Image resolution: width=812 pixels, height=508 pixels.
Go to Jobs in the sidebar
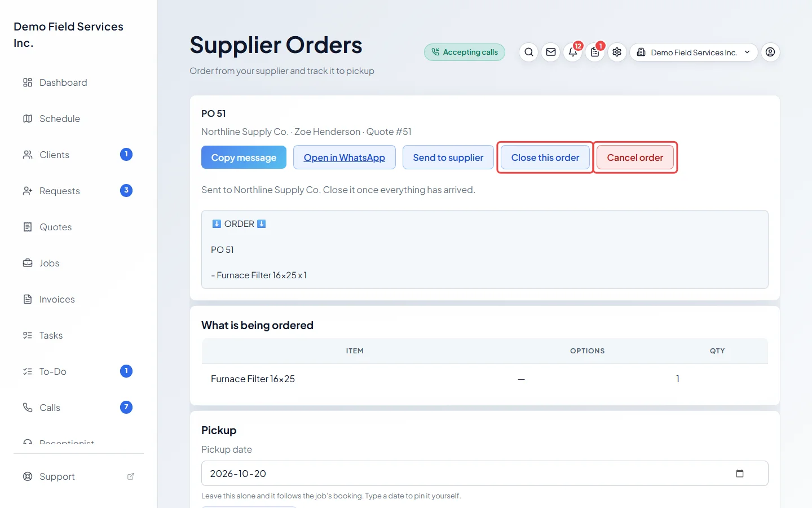(78, 263)
